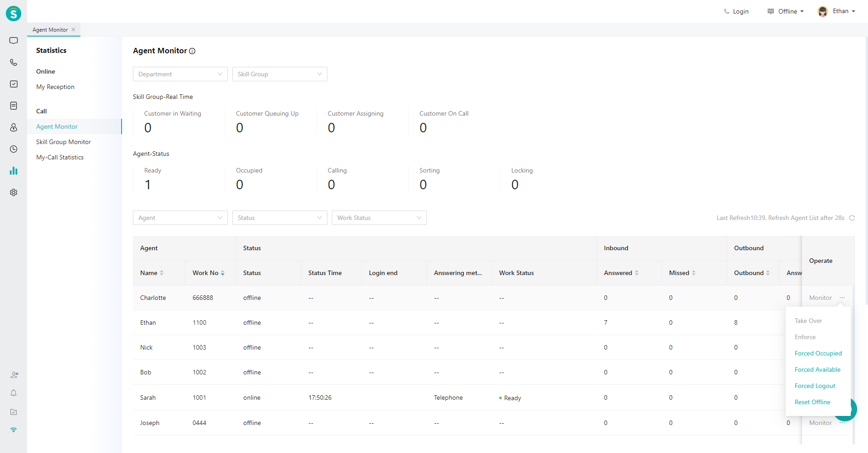This screenshot has height=453, width=868.
Task: Click the info icon beside Agent Monitor heading
Action: (x=192, y=51)
